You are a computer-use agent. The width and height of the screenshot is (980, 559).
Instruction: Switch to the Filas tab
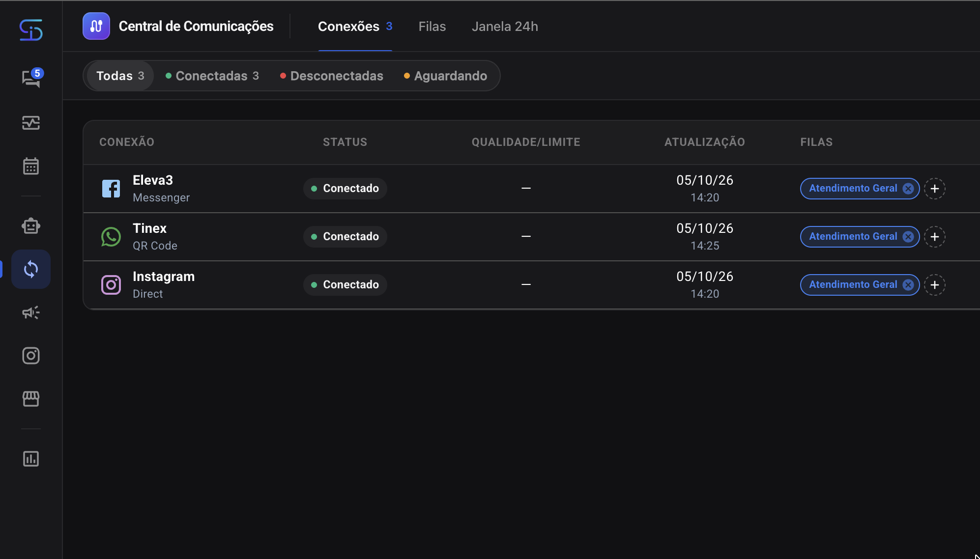(432, 27)
